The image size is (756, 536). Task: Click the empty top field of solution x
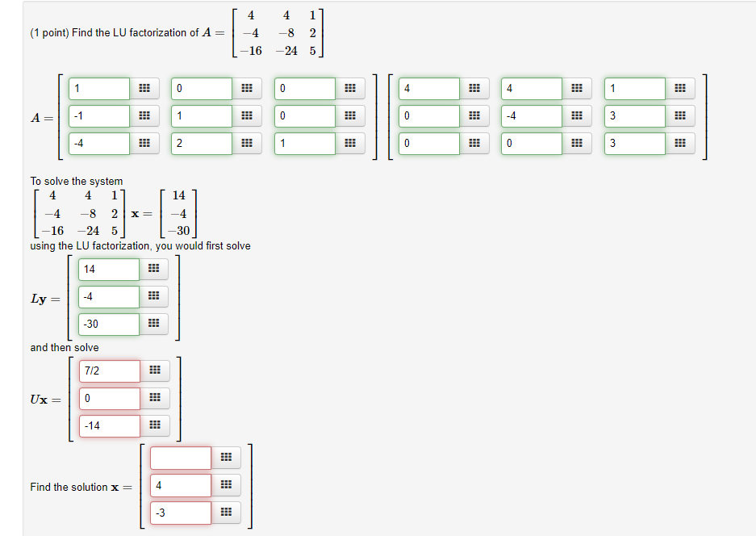tap(179, 457)
